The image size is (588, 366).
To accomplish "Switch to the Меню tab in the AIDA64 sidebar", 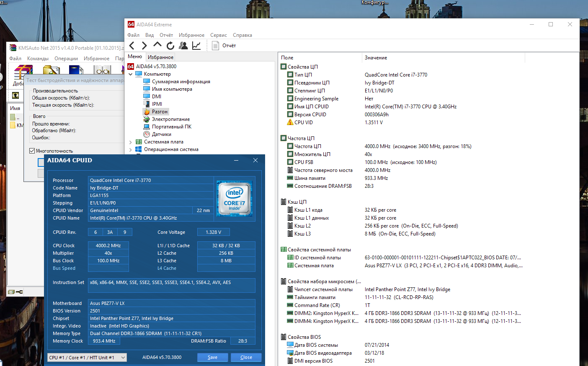I will pos(135,56).
